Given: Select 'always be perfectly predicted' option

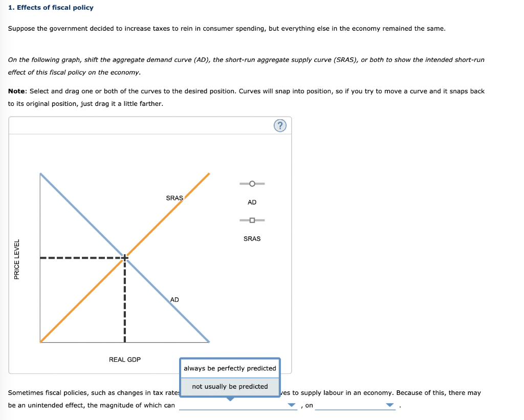Looking at the screenshot, I should (x=230, y=368).
